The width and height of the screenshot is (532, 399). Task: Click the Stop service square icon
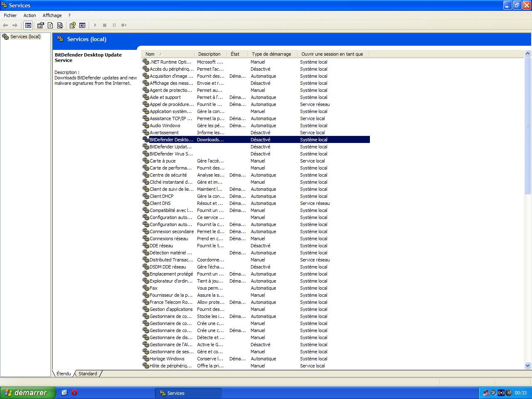pyautogui.click(x=105, y=25)
